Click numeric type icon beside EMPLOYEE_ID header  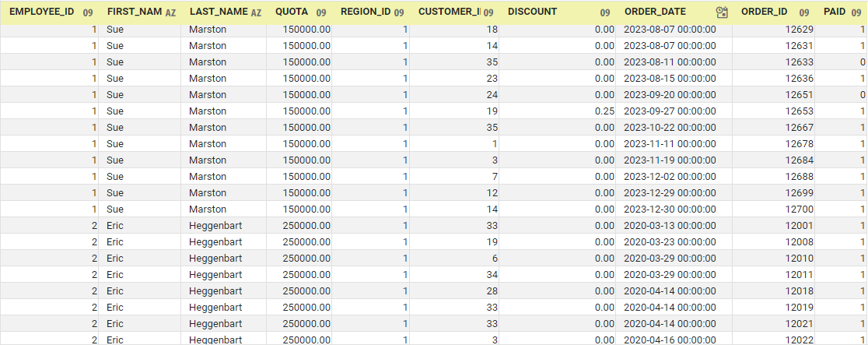[87, 12]
